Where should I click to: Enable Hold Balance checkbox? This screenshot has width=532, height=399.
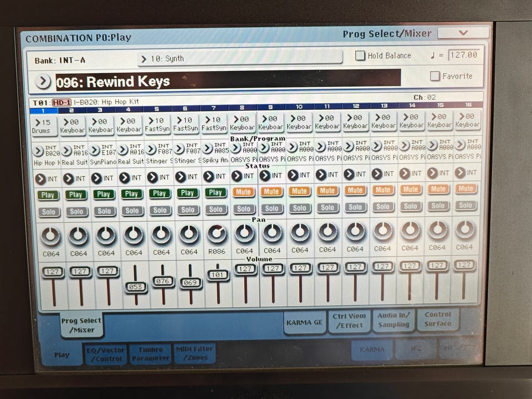point(360,55)
